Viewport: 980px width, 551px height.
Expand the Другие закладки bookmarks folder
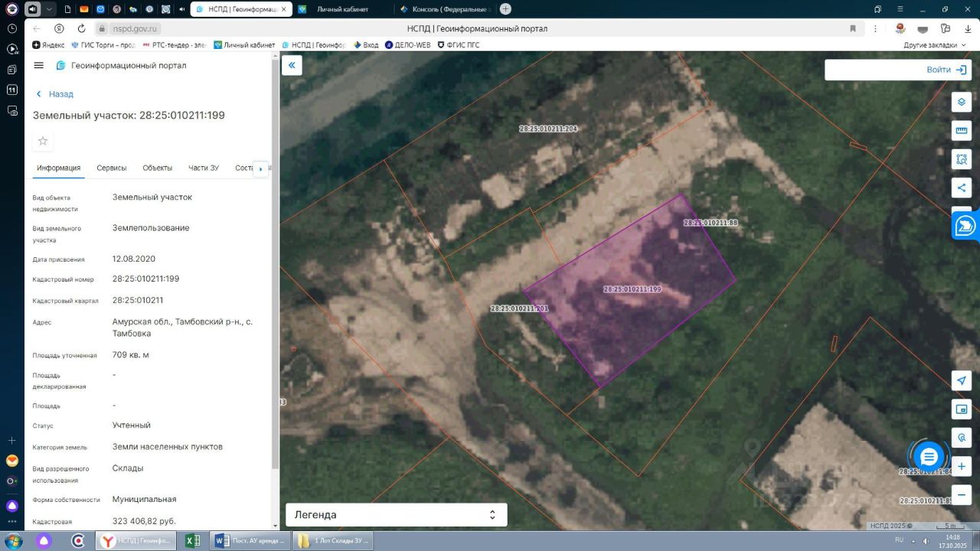[x=934, y=45]
